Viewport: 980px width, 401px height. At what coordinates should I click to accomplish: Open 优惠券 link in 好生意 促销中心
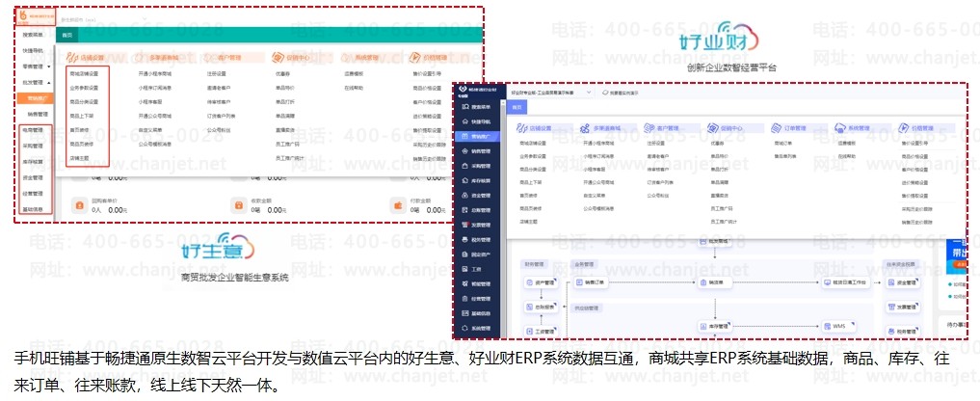(x=281, y=74)
